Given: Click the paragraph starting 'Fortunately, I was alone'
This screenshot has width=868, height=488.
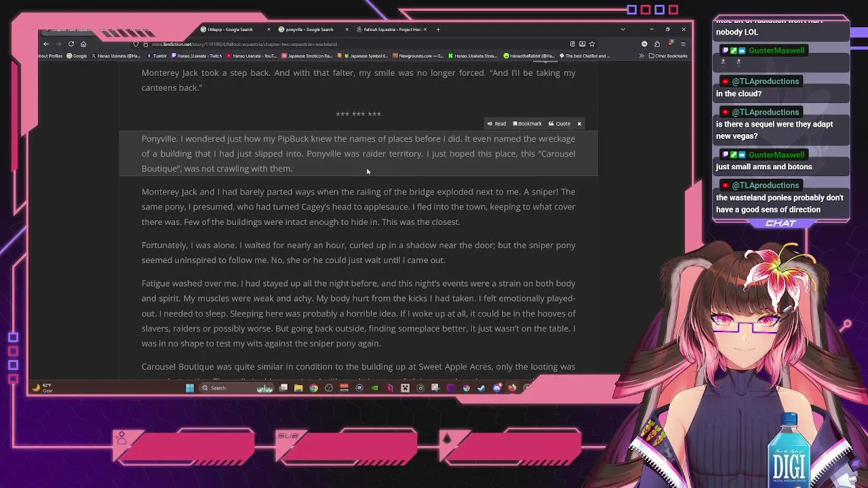Looking at the screenshot, I should pyautogui.click(x=358, y=253).
